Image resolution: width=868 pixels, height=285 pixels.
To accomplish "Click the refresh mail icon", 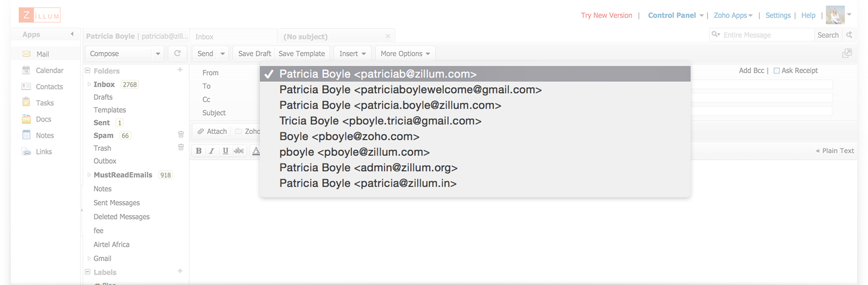I will [177, 53].
